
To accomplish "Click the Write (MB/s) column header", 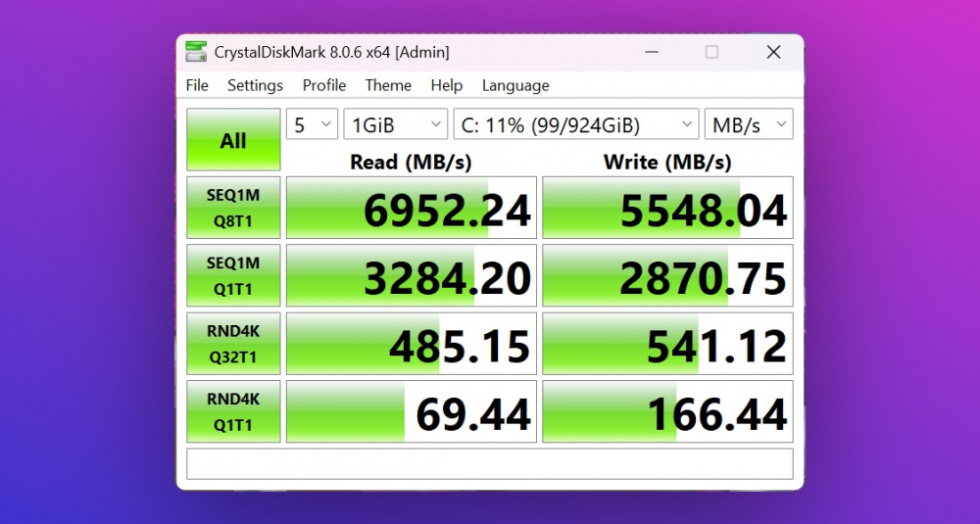I will tap(666, 163).
